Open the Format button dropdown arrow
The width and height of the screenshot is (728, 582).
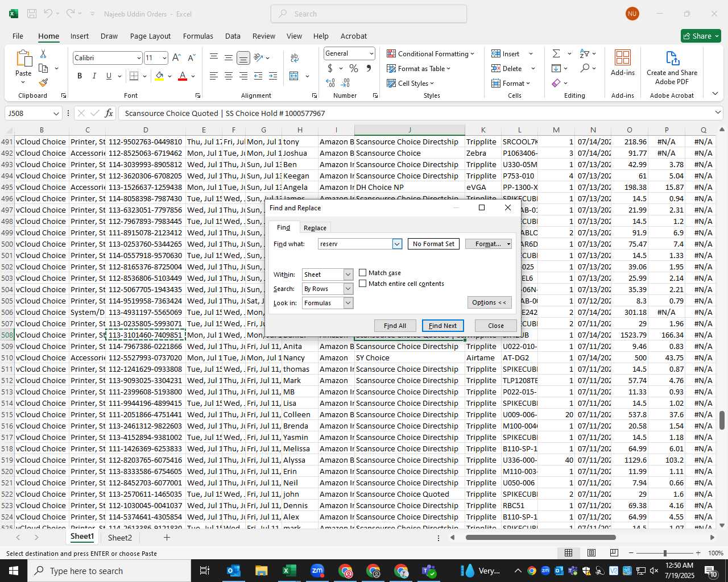point(508,244)
